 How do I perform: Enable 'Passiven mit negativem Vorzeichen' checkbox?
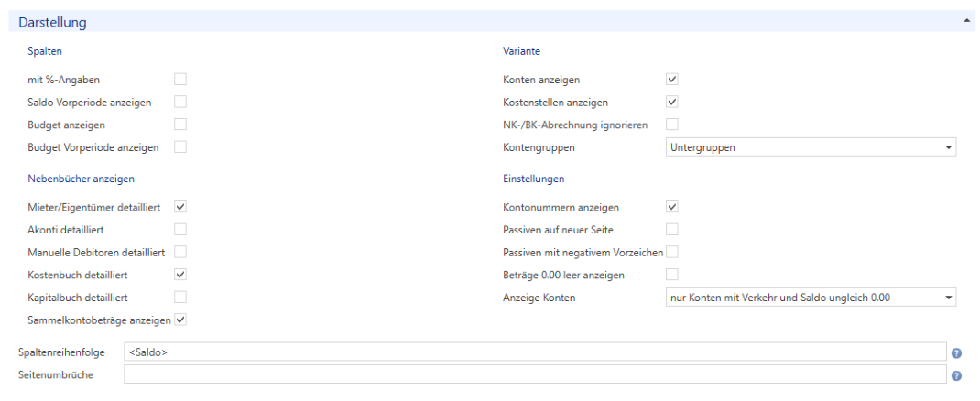coord(672,253)
